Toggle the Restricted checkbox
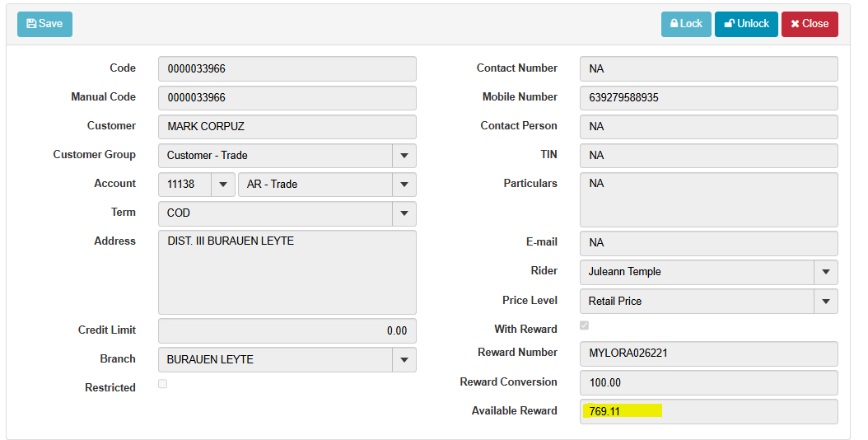 point(162,384)
